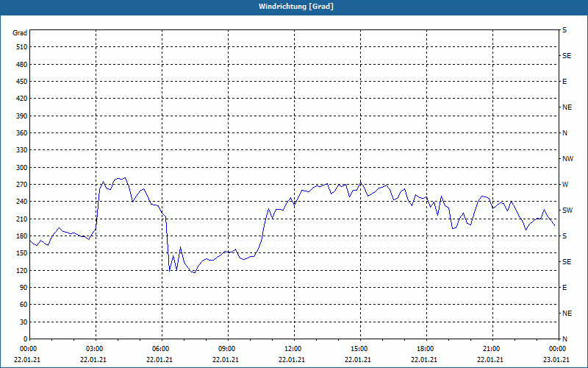Click the '420' y-axis value
The image size is (588, 368).
(22, 99)
